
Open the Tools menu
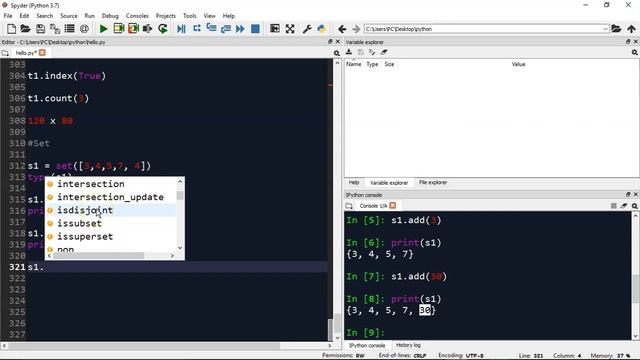pos(189,16)
